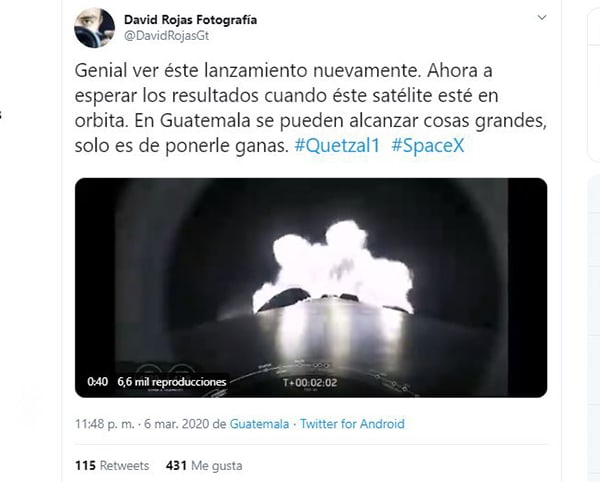Click the 6 mar. 2020 date text
The image size is (600, 482).
tap(177, 424)
